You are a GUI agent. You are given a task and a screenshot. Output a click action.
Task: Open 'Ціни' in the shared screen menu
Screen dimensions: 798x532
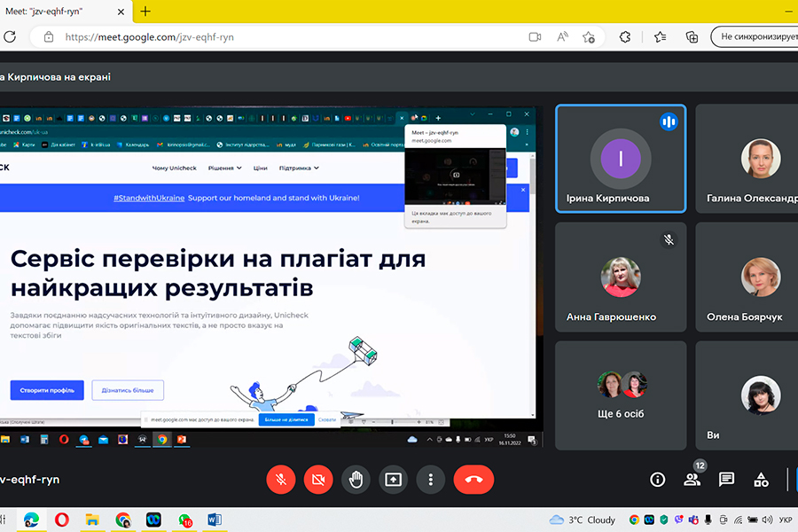260,168
